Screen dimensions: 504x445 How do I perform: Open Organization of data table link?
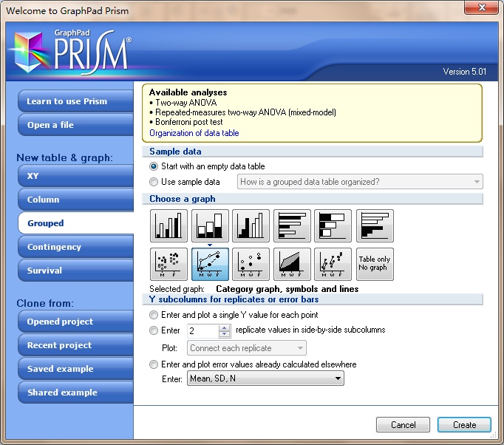(x=194, y=133)
